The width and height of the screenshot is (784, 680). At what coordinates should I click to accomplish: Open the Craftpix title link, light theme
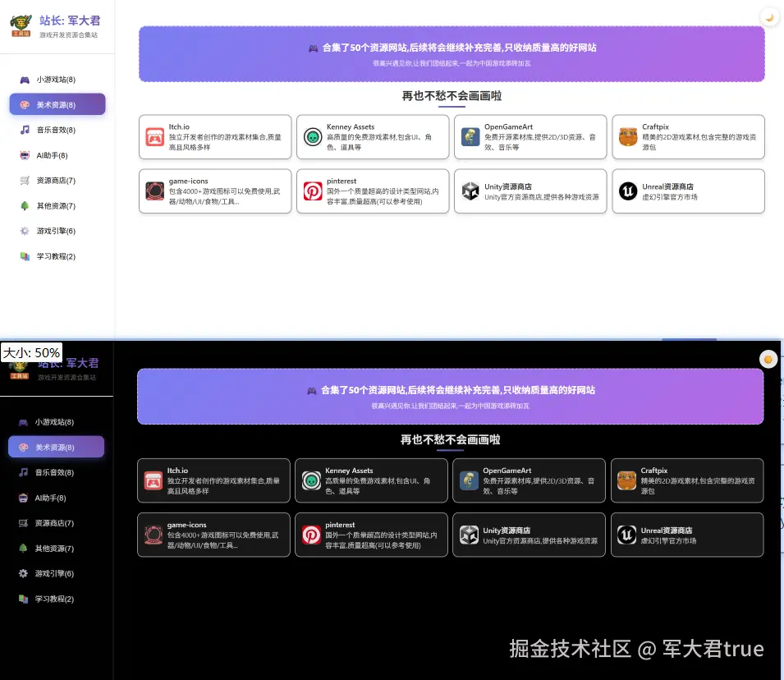click(655, 126)
